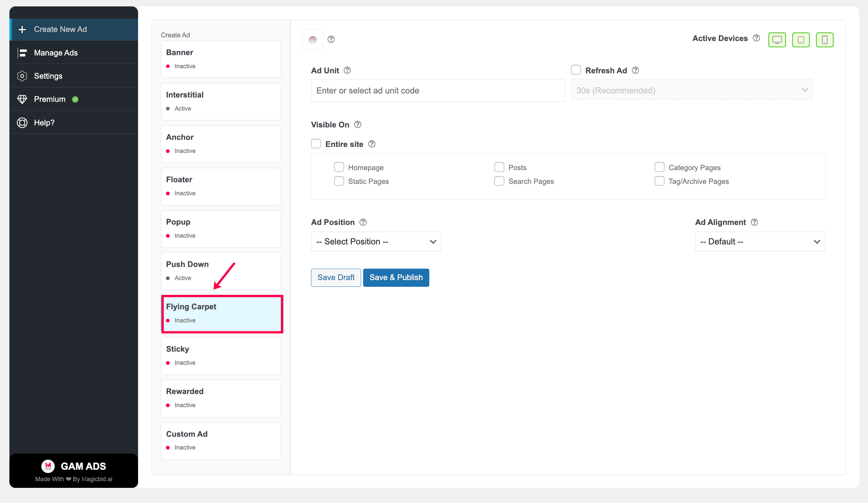Image resolution: width=868 pixels, height=503 pixels.
Task: Open the Manage Ads menu item
Action: coord(74,53)
